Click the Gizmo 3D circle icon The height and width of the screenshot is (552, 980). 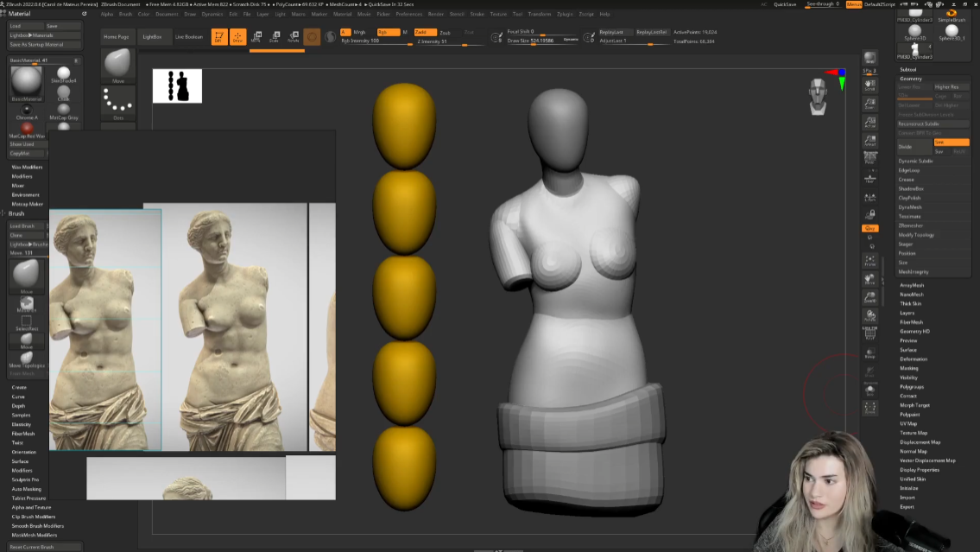point(312,37)
